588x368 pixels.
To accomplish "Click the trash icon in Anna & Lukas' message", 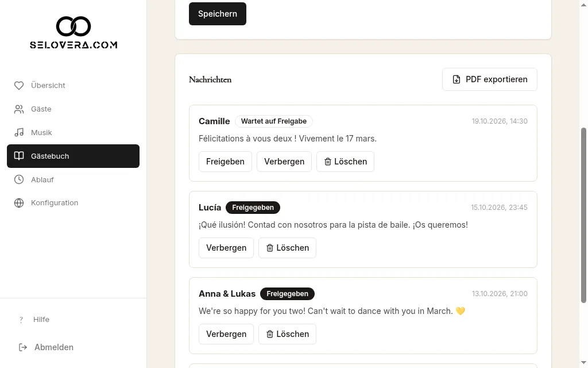I will (x=270, y=334).
